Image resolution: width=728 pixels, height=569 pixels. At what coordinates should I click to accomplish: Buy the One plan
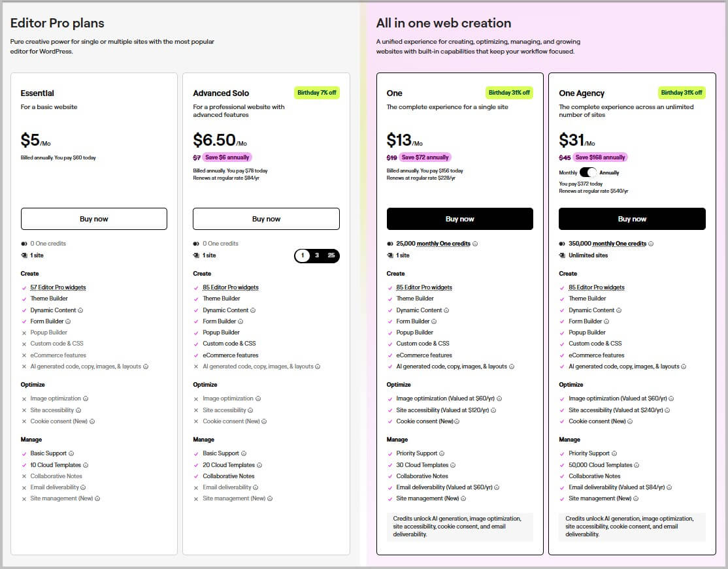click(459, 219)
